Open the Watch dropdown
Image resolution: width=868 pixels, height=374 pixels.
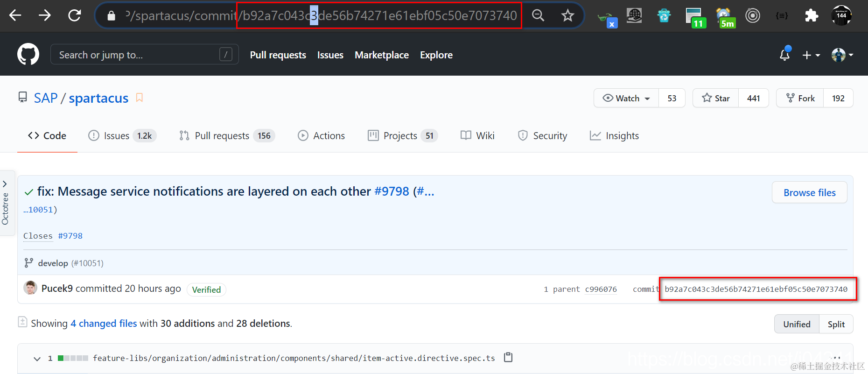point(626,98)
